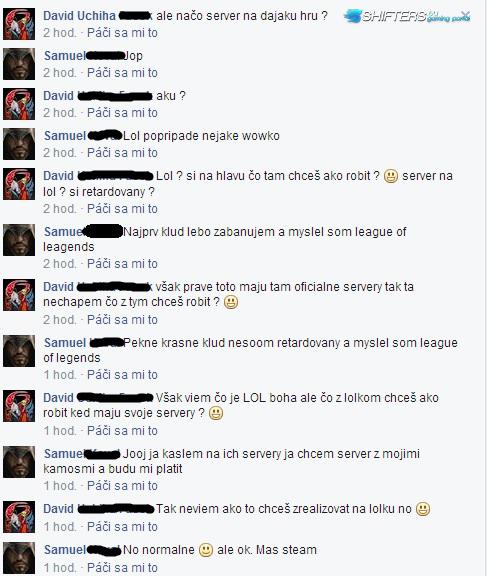This screenshot has height=577, width=487.
Task: Click the smiley emoji in 'No normalne' comment
Action: point(206,550)
